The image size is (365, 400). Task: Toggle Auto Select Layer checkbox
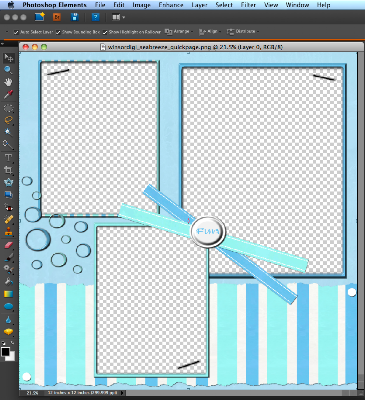coord(16,32)
